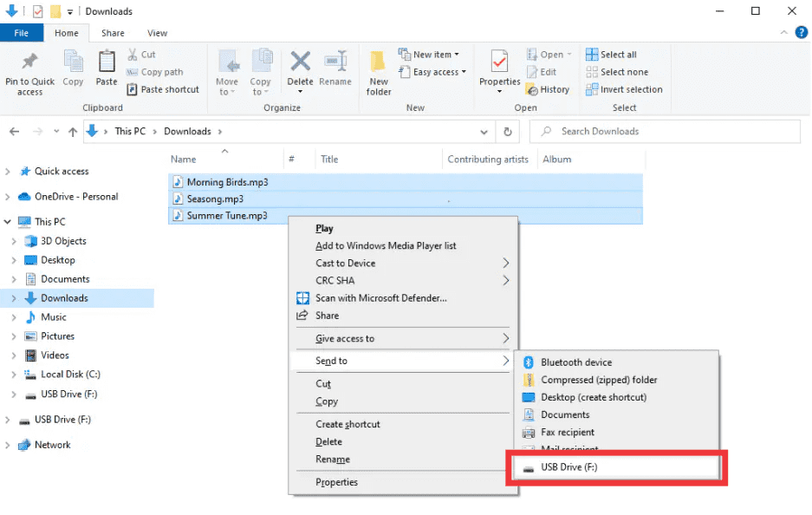Collapse the ribbon with the chevron
The height and width of the screenshot is (515, 812).
tap(784, 33)
